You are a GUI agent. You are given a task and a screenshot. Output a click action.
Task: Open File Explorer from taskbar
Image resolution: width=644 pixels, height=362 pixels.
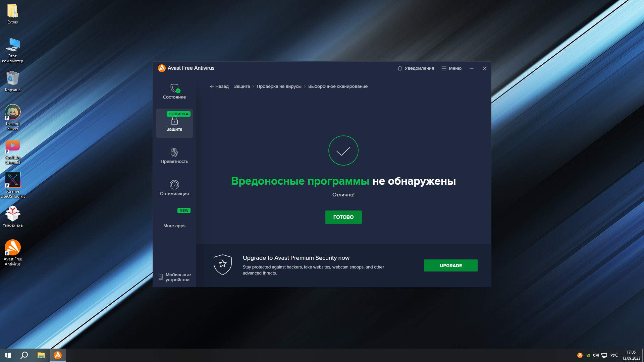(x=41, y=355)
